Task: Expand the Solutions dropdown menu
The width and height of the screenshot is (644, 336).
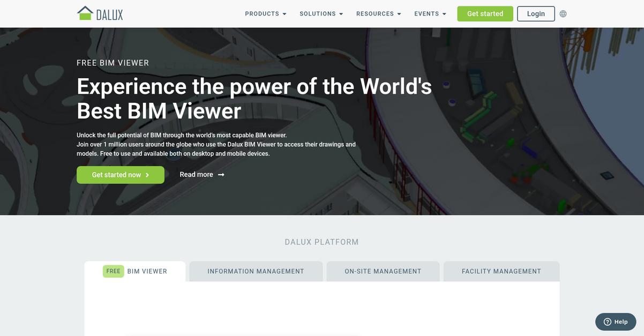Action: pyautogui.click(x=321, y=14)
